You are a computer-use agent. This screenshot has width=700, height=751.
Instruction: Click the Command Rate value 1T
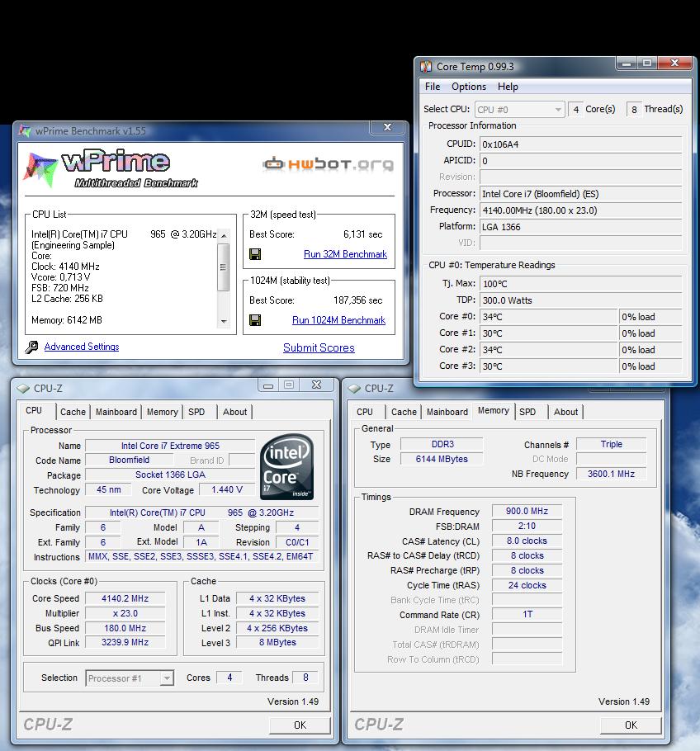pos(527,614)
